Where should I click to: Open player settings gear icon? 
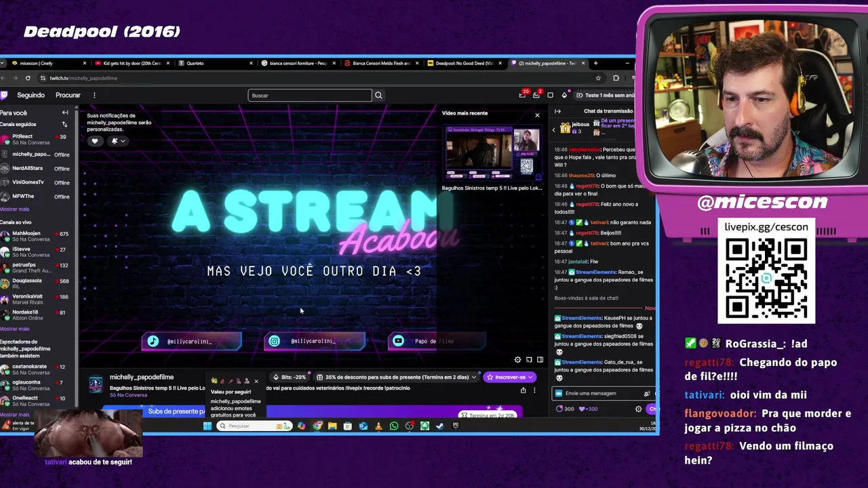pyautogui.click(x=517, y=360)
